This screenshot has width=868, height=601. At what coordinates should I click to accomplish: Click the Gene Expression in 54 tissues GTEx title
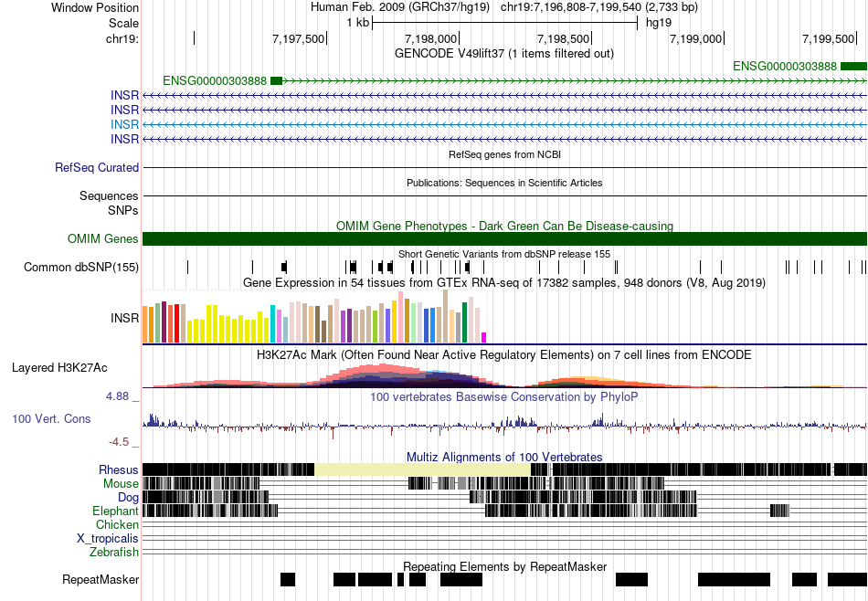point(504,283)
